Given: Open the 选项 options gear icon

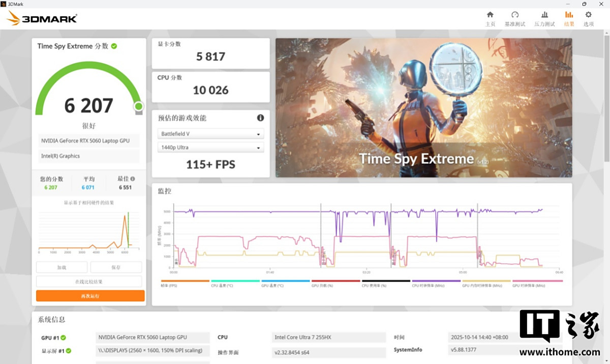Looking at the screenshot, I should coord(588,15).
